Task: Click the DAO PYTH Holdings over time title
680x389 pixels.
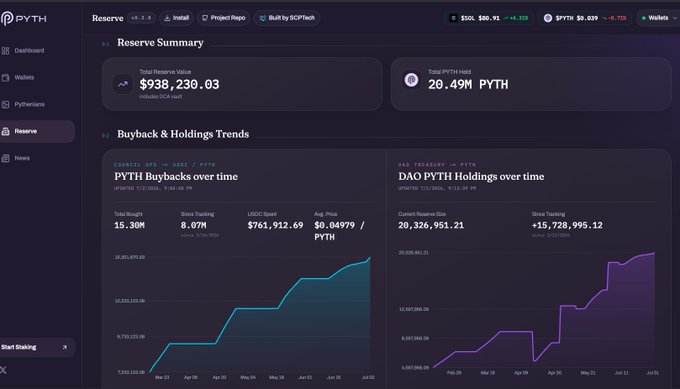Action: click(471, 177)
